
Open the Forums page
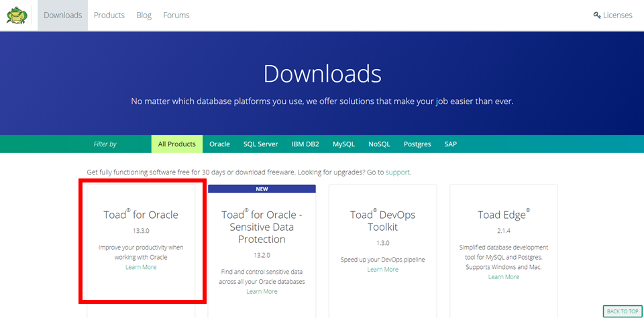(176, 15)
